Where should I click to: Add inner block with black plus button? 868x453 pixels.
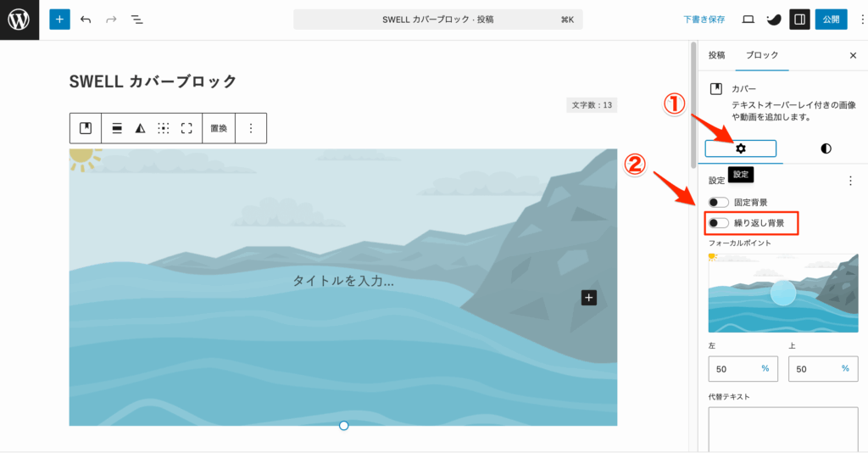[588, 298]
